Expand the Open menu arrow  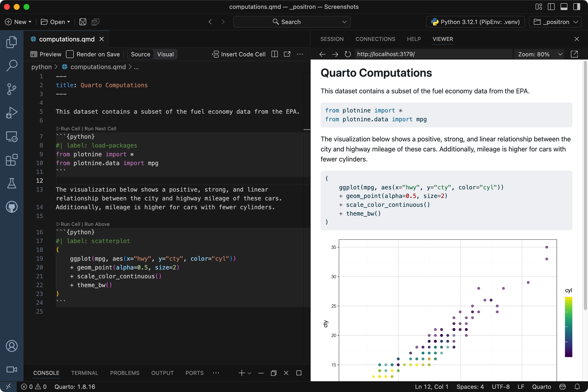68,22
